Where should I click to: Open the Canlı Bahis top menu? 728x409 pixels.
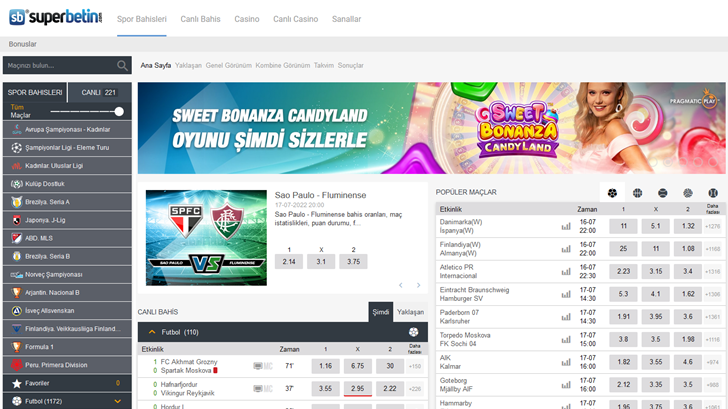(201, 19)
